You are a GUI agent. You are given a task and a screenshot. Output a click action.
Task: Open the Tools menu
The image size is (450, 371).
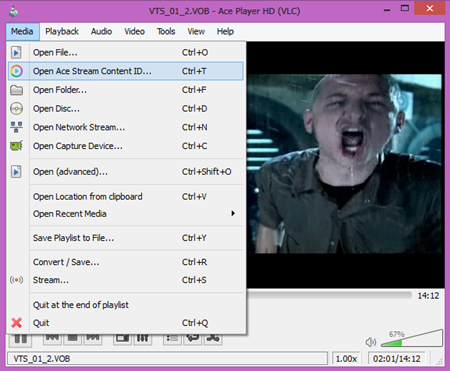click(x=166, y=32)
